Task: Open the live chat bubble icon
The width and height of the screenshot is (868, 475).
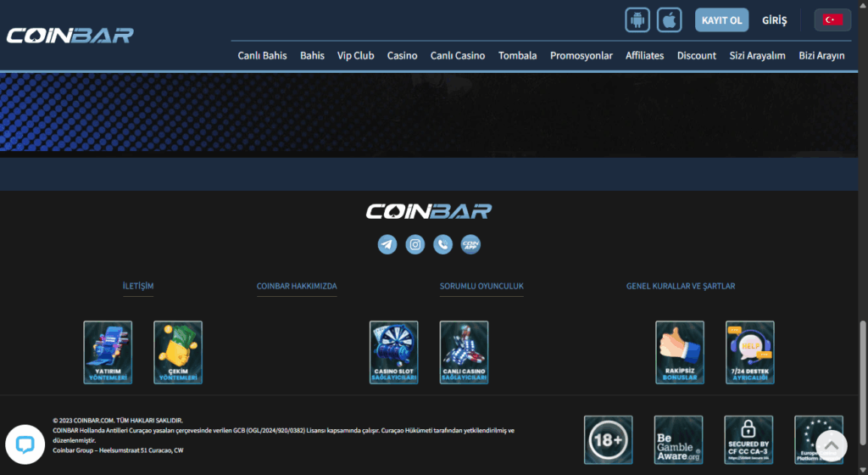Action: point(25,444)
